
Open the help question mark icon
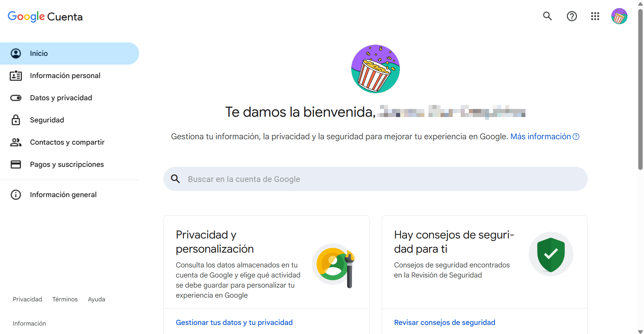pos(572,16)
